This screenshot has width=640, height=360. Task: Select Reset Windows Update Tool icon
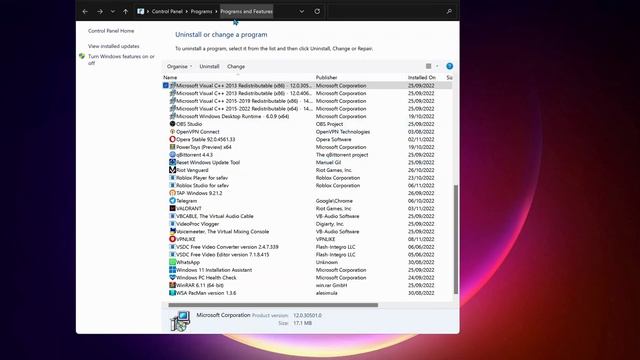point(172,162)
